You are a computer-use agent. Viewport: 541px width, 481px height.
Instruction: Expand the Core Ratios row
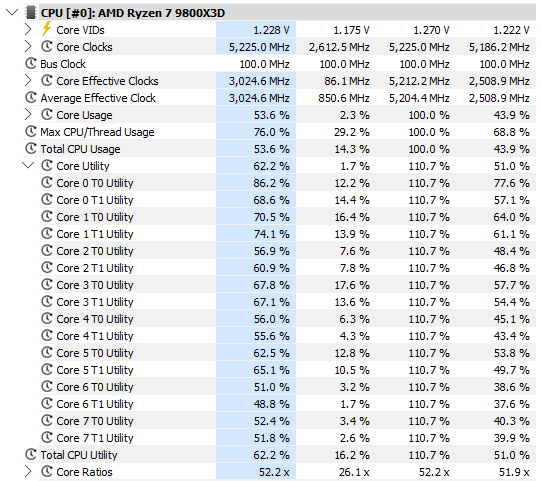point(28,472)
